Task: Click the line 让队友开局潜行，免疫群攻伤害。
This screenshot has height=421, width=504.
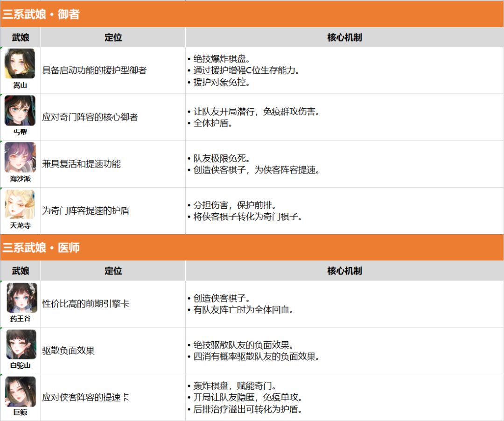Action: coord(253,112)
